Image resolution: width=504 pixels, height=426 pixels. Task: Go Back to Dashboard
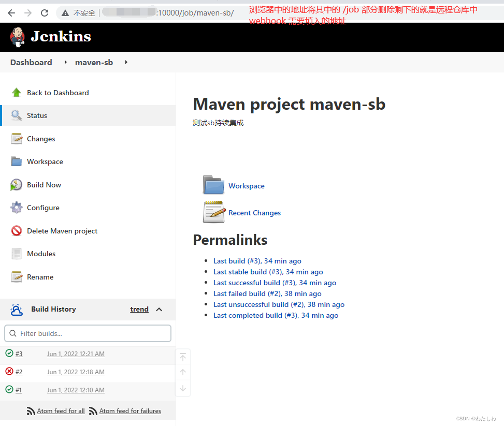click(x=58, y=93)
